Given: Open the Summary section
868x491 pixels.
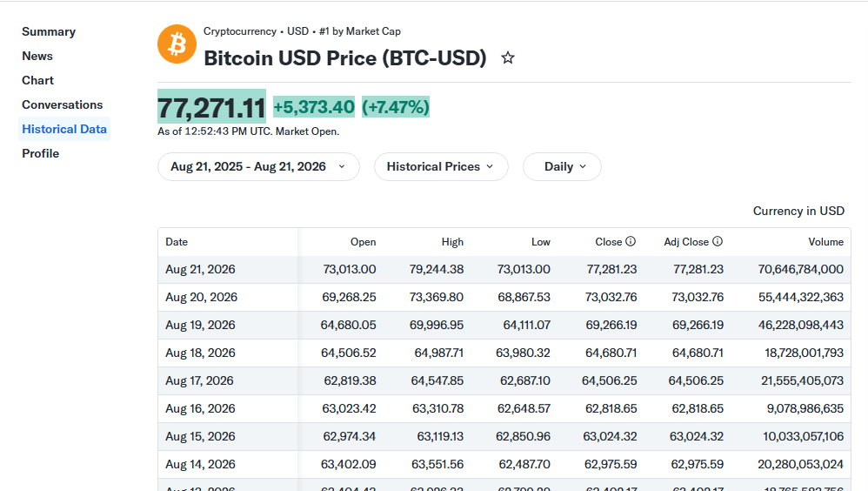Looking at the screenshot, I should click(49, 31).
